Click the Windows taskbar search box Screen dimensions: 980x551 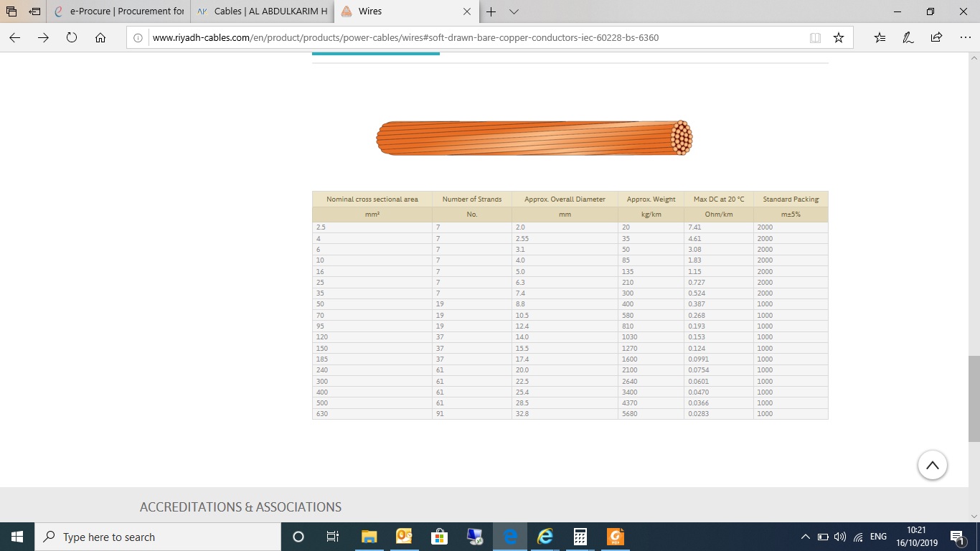tap(158, 537)
